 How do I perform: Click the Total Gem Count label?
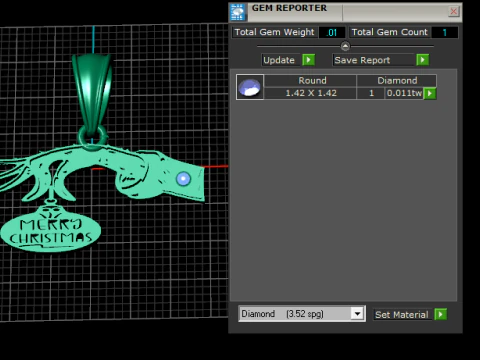click(x=390, y=32)
